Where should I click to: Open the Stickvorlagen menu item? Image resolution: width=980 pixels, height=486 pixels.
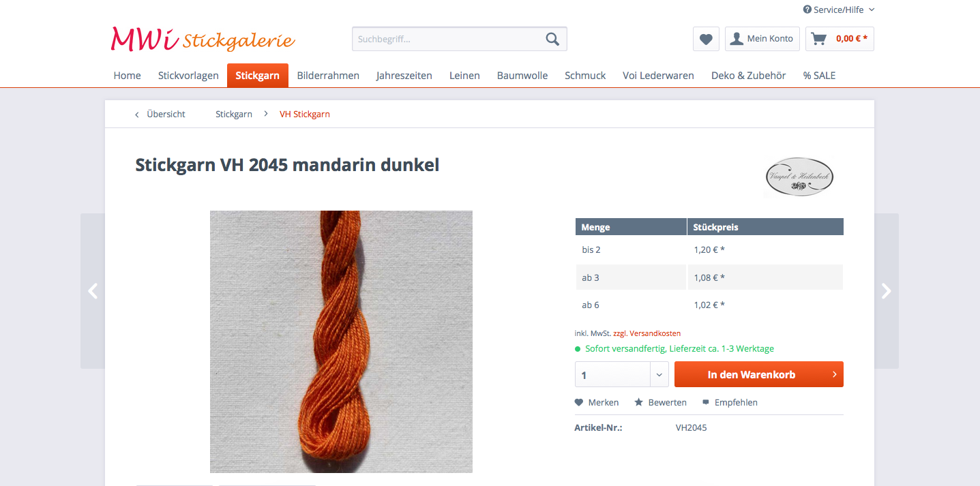[x=188, y=76]
